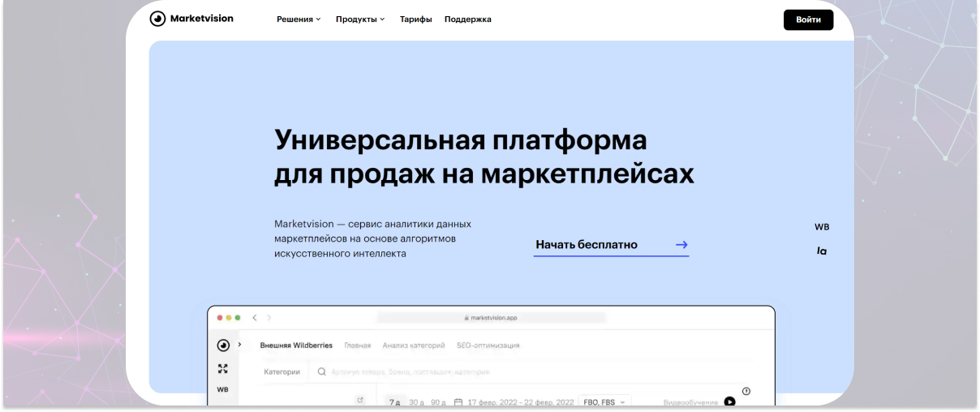Click the external link icon in the left panel
The height and width of the screenshot is (412, 980).
click(x=361, y=401)
